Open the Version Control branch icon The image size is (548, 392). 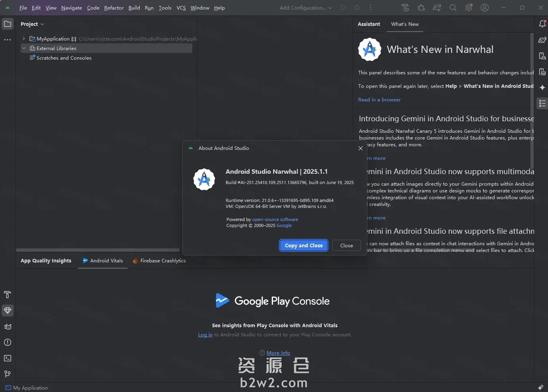(8, 374)
